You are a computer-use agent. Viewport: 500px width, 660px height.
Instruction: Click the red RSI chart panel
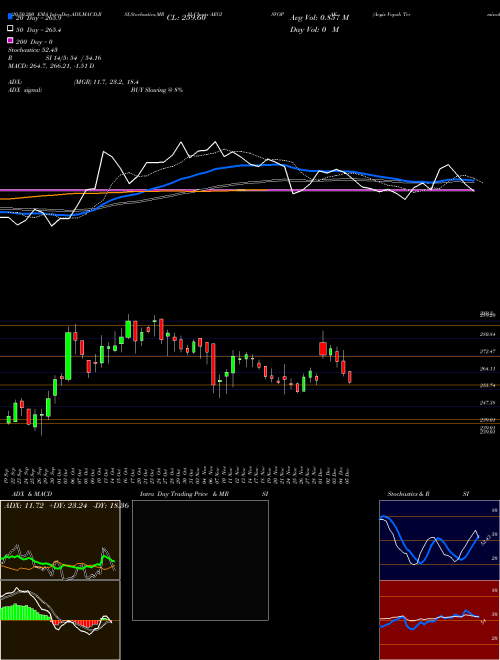(x=439, y=620)
